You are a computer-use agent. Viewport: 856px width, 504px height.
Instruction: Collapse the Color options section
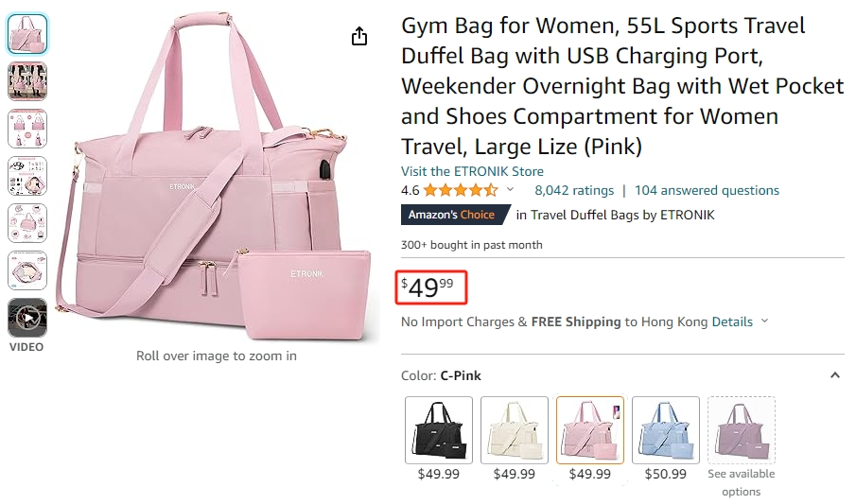click(x=835, y=375)
